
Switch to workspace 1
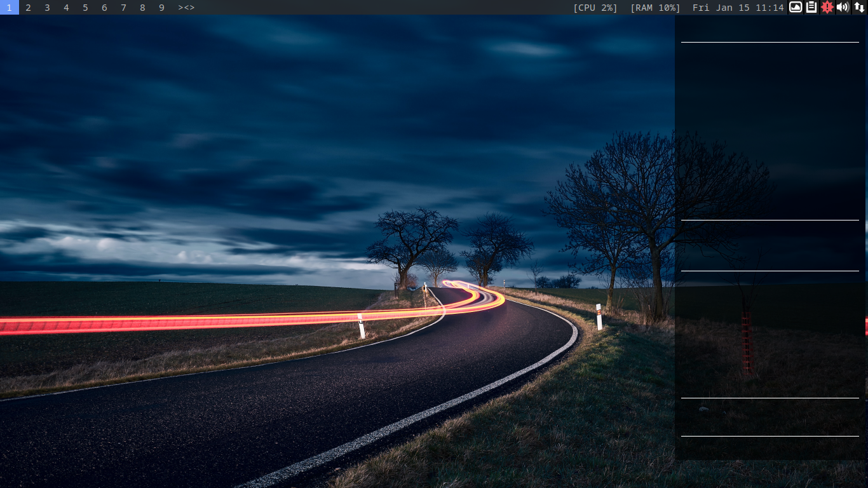point(9,8)
